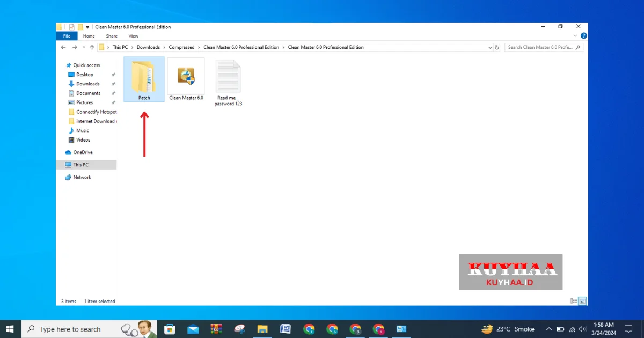Open Videos in the navigation pane
Image resolution: width=644 pixels, height=338 pixels.
click(x=83, y=140)
